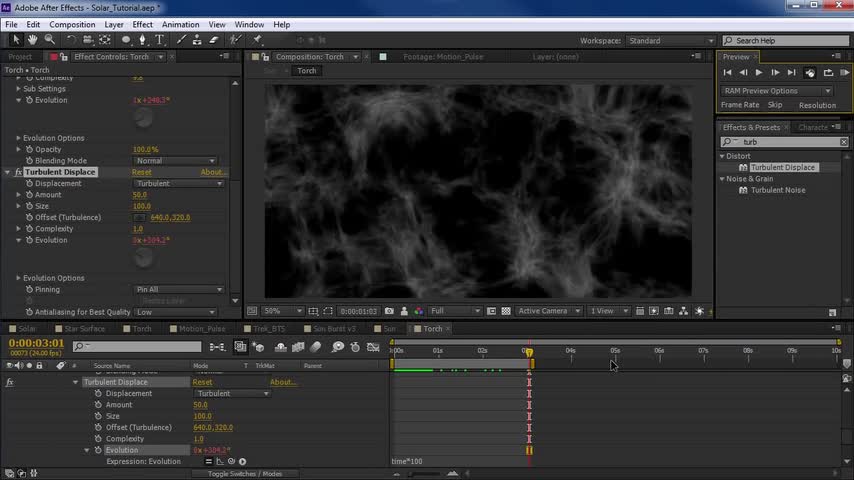Select the Horizontal Type tool
The width and height of the screenshot is (854, 480).
(x=160, y=40)
